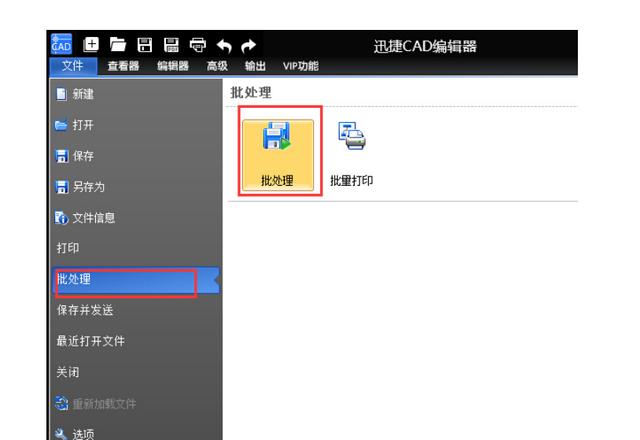Choose 保存并发送 from the sidebar
Screen dimensions: 640x440
[136, 310]
